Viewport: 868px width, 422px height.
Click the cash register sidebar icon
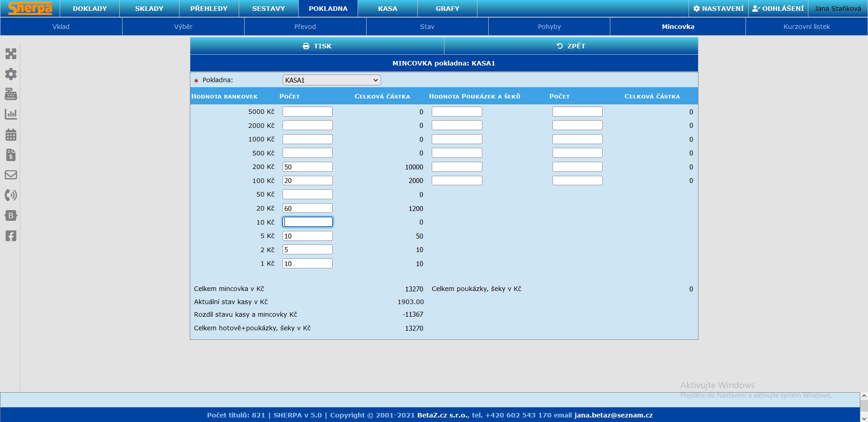[11, 94]
